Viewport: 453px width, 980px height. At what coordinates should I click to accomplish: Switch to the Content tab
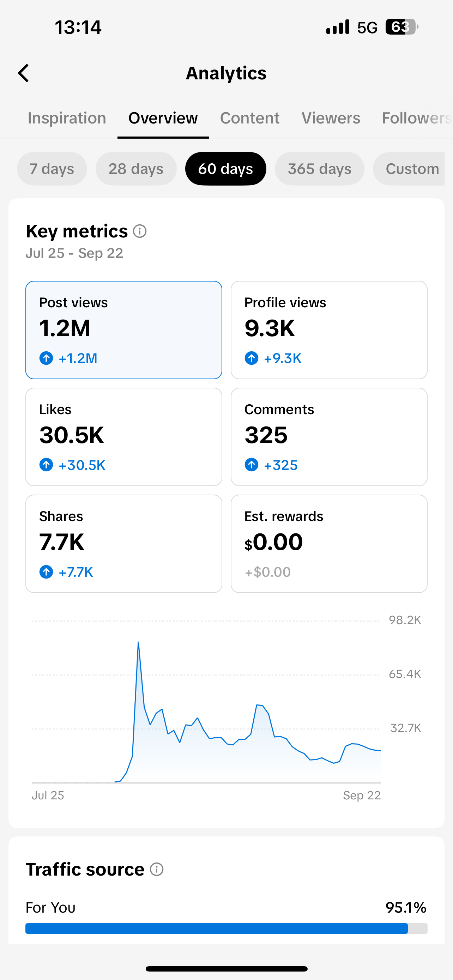(250, 118)
